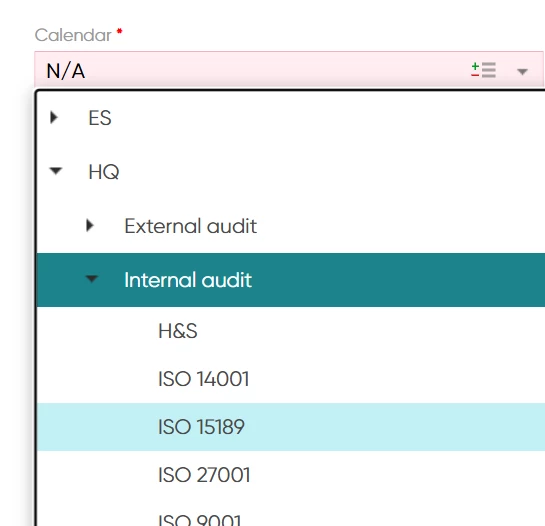Open the Calendar dropdown arrow
Viewport: 545px width, 526px height.
point(522,72)
